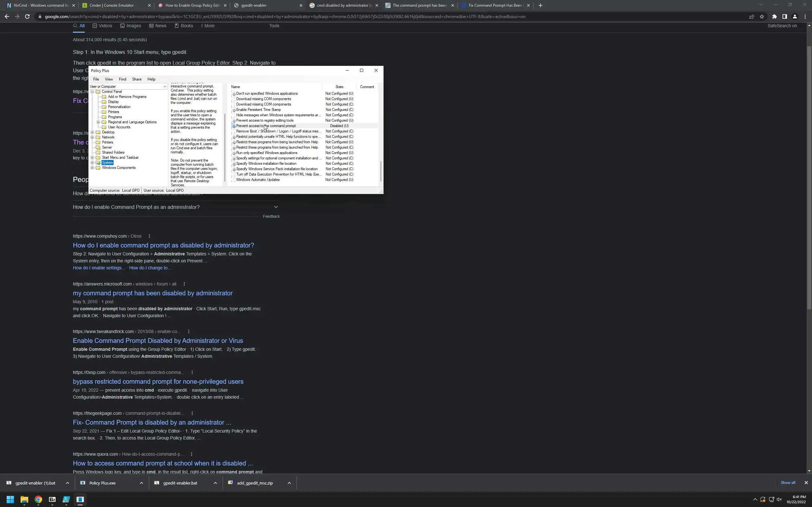Click gear icon beside Enable Persistent Time Stamp
Viewport: 812px width, 507px height.
point(234,110)
